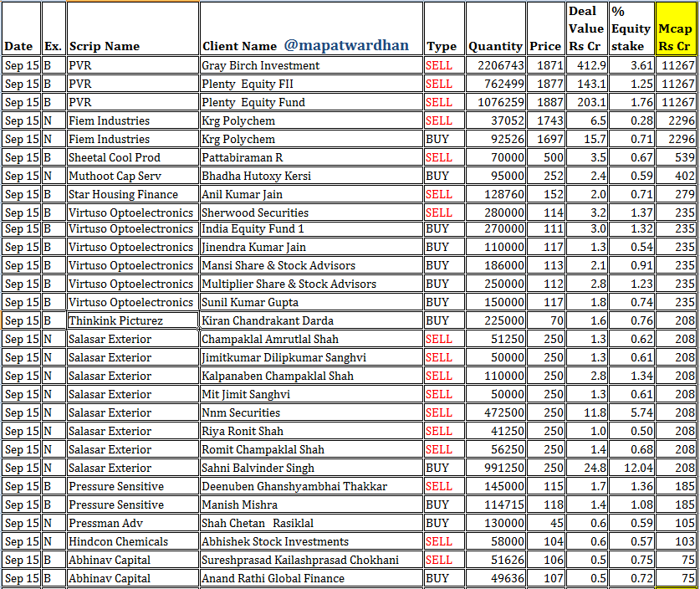The image size is (700, 589).
Task: Select price cell 1697
Action: 546,138
